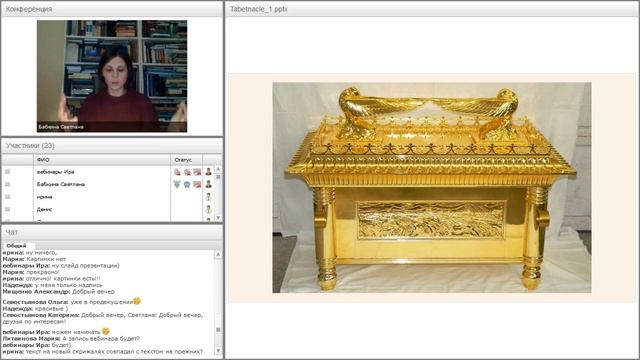Click the chat scrollbar thumb
This screenshot has height=360, width=640.
point(218,329)
